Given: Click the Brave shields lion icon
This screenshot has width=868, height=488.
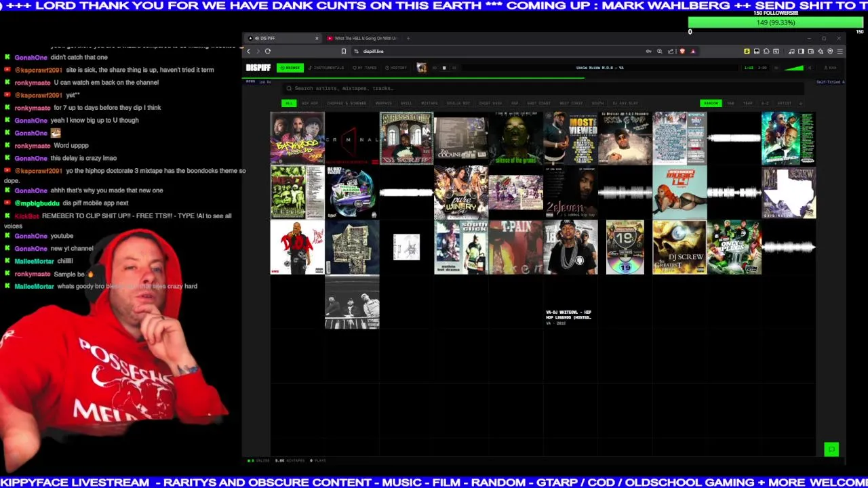Looking at the screenshot, I should (x=682, y=52).
